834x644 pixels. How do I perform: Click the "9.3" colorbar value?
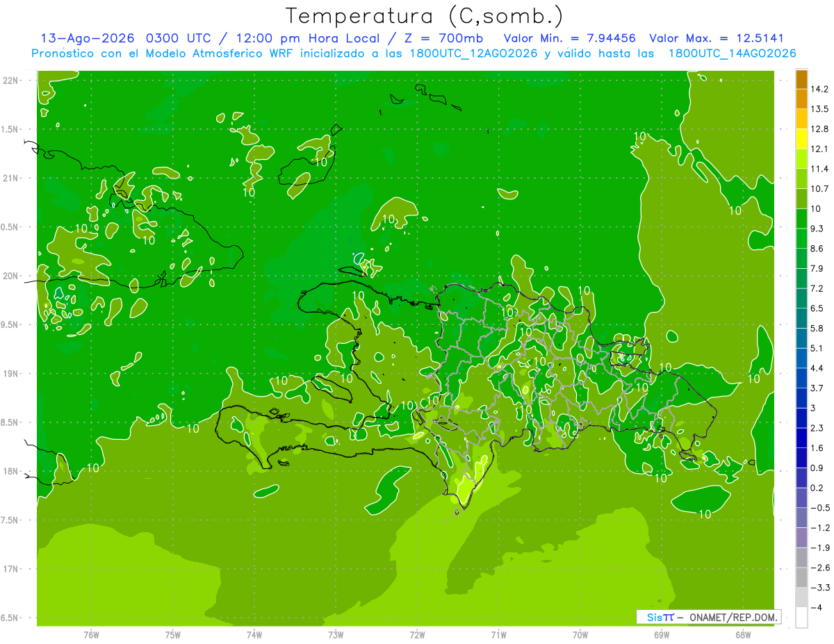817,228
